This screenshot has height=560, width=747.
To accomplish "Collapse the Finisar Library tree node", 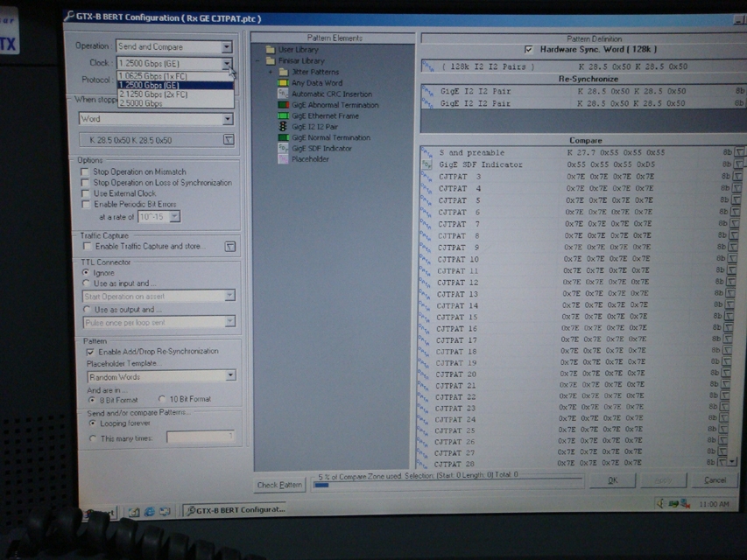I will coord(257,61).
